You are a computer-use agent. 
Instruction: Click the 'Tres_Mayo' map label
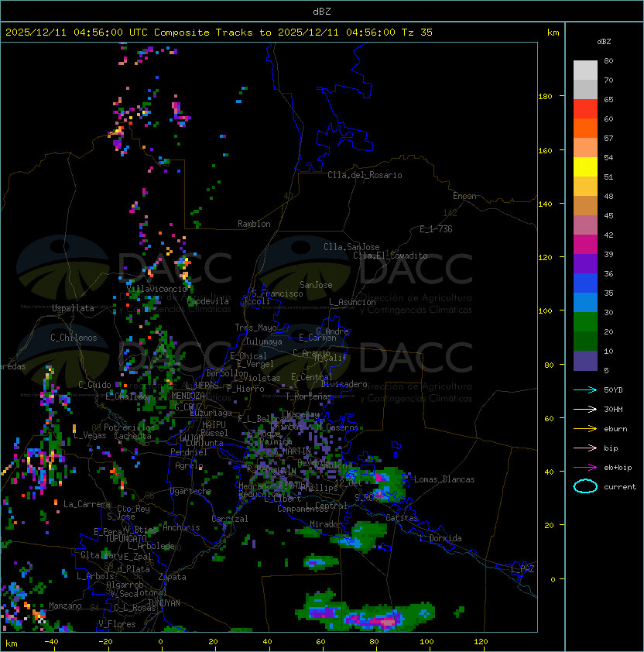(x=255, y=328)
